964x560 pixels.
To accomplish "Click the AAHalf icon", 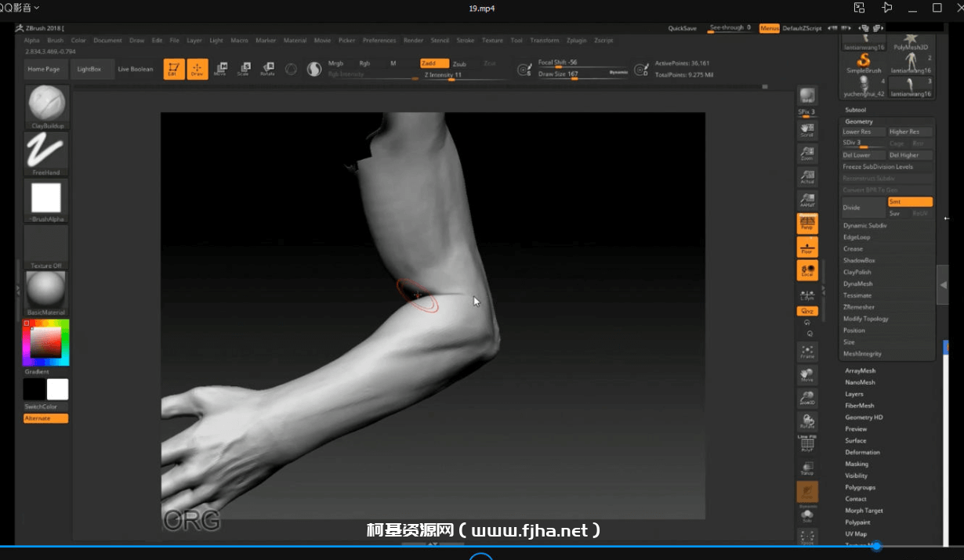I will click(x=807, y=201).
